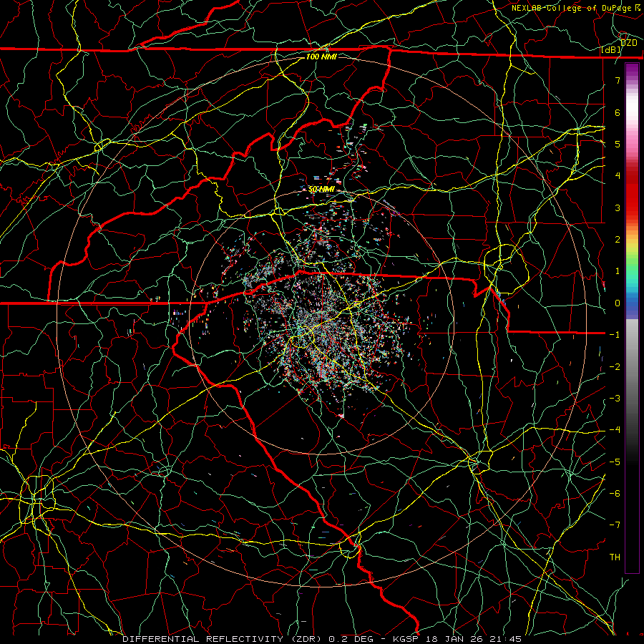Screen dimensions: 644x644
Task: Click the 4 value on the color scale
Action: pyautogui.click(x=618, y=176)
